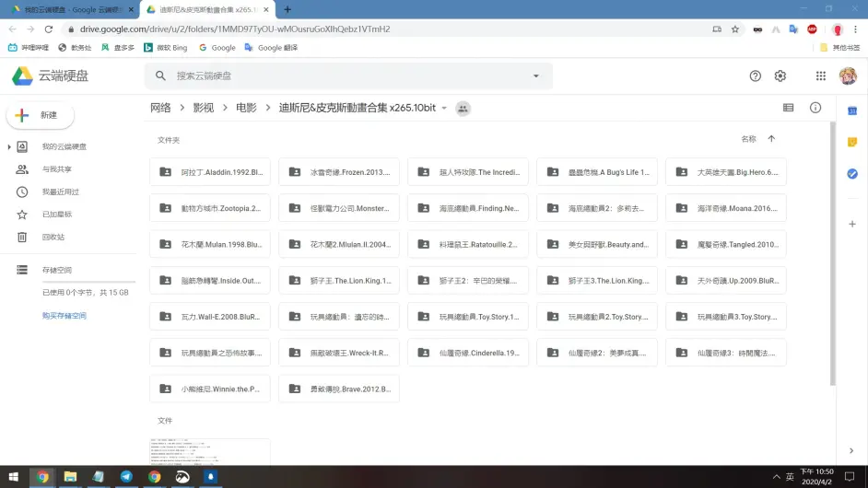
Task: Open 存储空间 storage item
Action: [57, 270]
